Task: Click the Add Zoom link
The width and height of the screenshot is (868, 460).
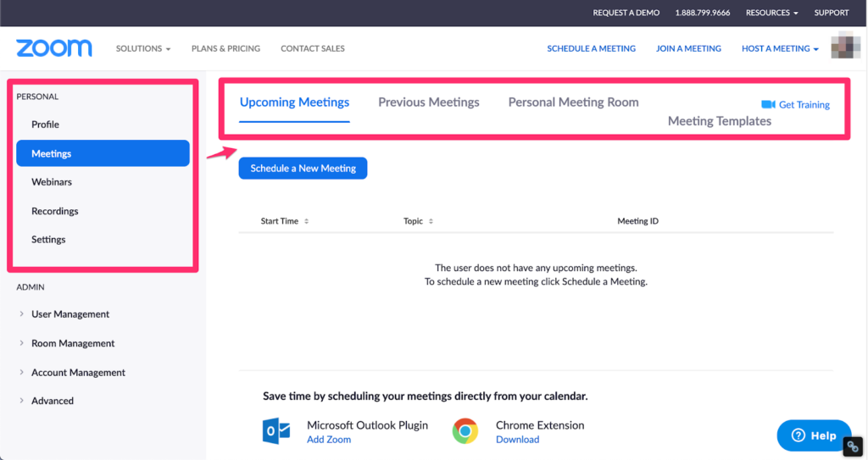Action: (329, 440)
